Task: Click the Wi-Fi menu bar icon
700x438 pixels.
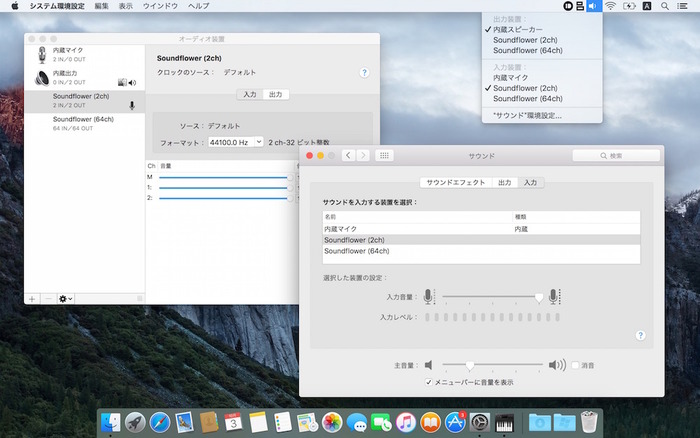Action: pyautogui.click(x=610, y=6)
